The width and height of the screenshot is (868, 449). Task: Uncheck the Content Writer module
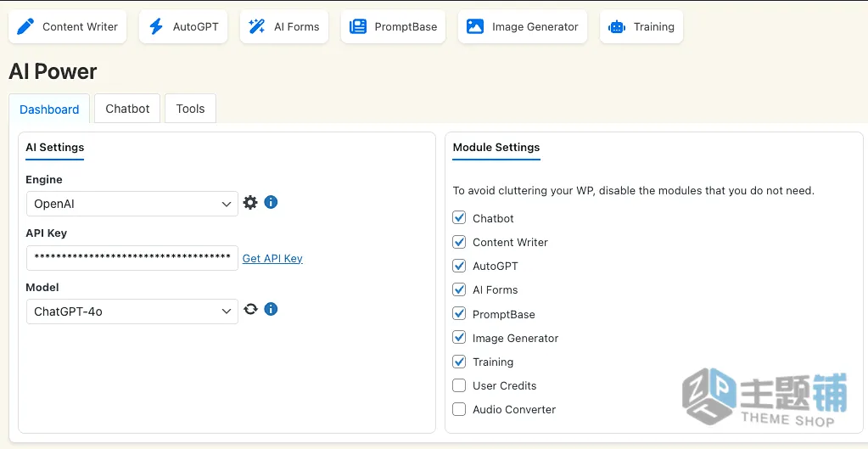click(x=459, y=241)
